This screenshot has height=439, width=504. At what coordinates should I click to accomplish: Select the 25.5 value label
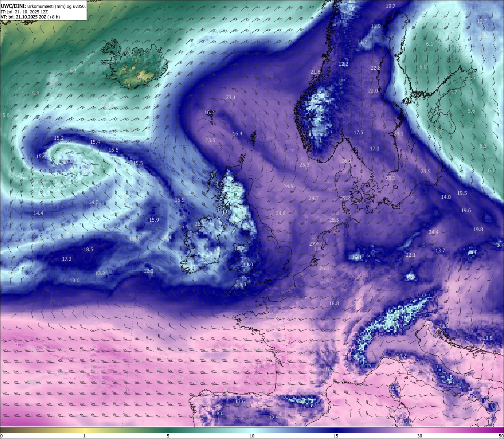pyautogui.click(x=334, y=220)
